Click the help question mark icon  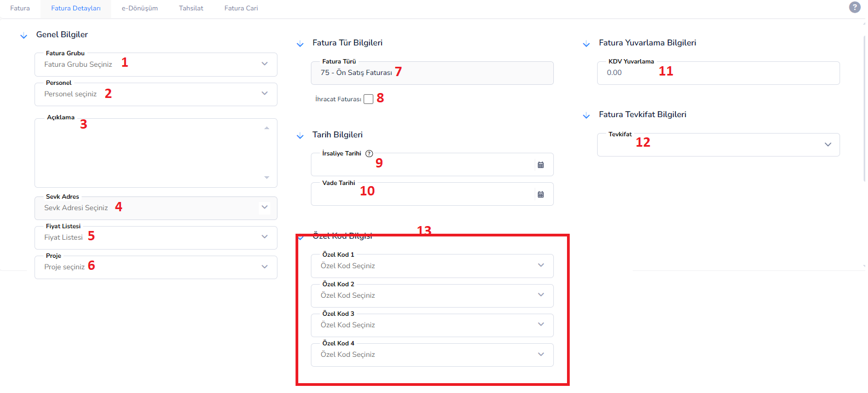click(854, 7)
